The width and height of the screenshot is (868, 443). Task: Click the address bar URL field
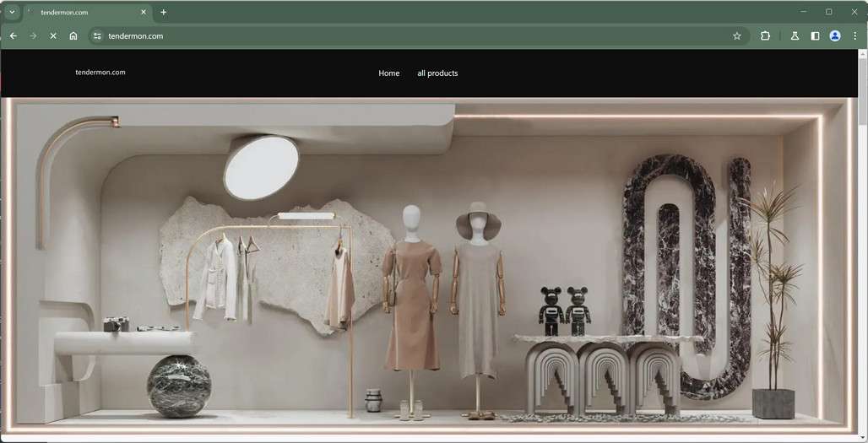[x=417, y=36]
